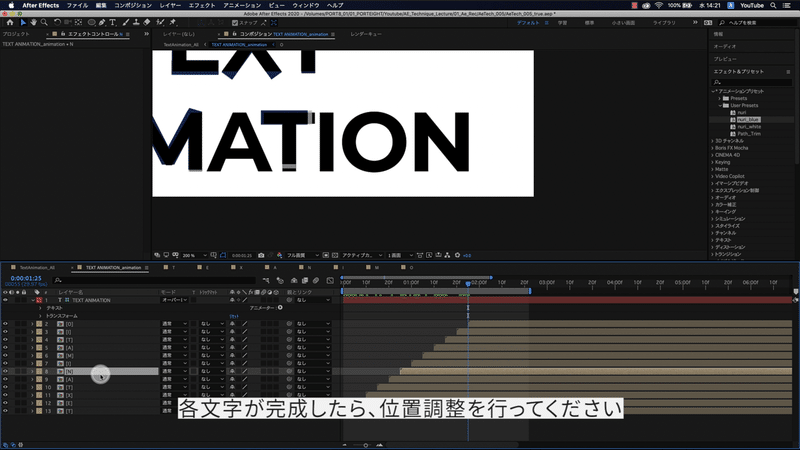
Task: Click the reset exposure icon in viewer
Action: pos(457,255)
